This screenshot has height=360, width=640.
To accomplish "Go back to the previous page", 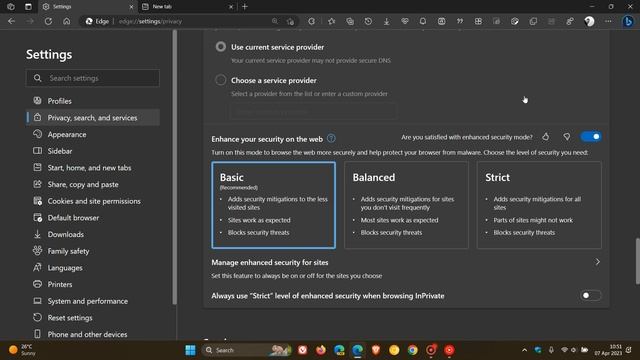I will click(x=11, y=21).
